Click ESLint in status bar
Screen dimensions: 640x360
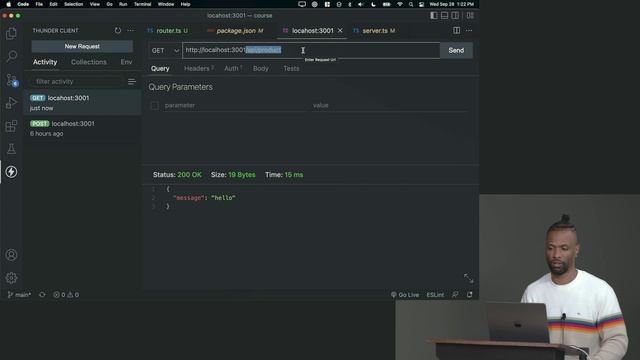435,295
